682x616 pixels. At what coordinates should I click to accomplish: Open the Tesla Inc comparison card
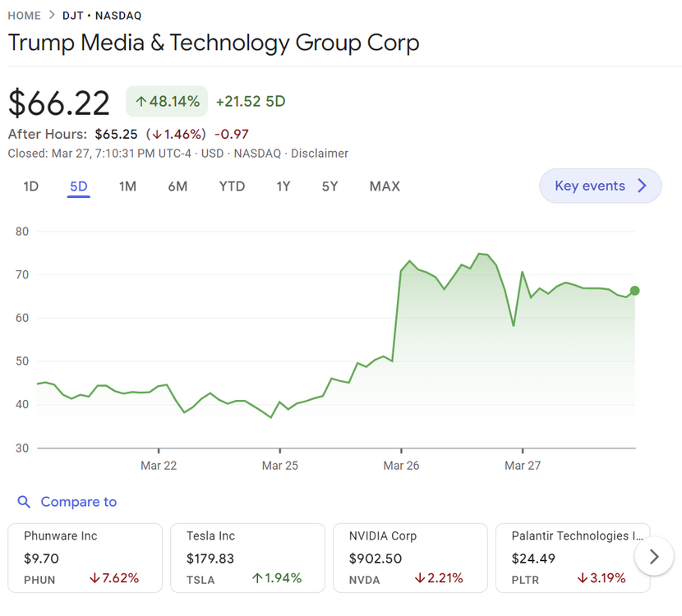coord(247,557)
